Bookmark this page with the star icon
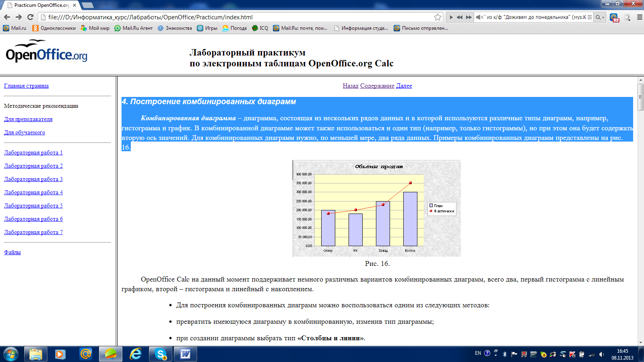The image size is (644, 362). tap(438, 17)
